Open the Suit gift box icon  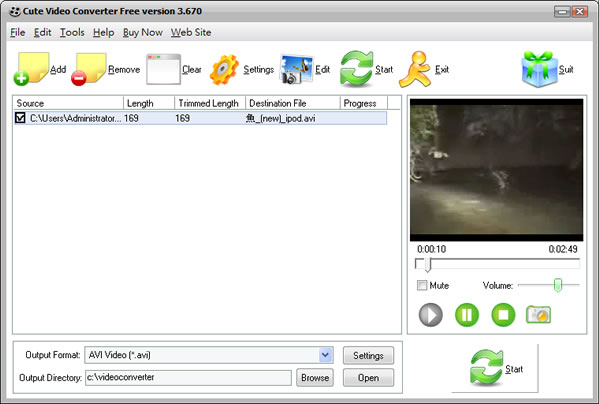click(x=539, y=69)
